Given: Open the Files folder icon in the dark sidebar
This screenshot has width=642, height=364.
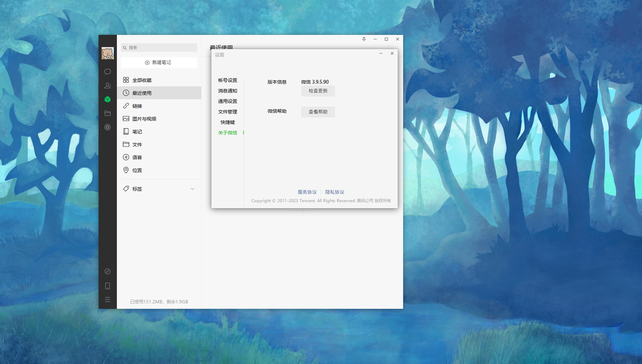Looking at the screenshot, I should pos(107,113).
